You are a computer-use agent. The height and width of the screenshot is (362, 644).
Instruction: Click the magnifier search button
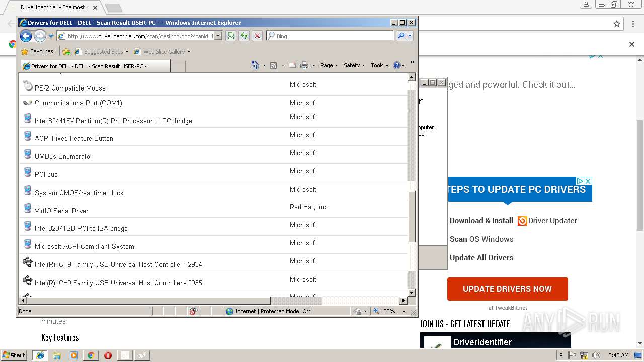coord(401,36)
